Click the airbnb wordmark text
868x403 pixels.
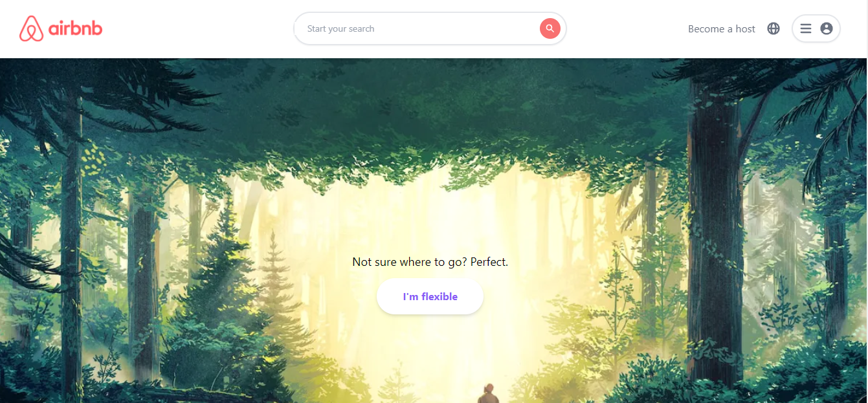click(x=75, y=28)
